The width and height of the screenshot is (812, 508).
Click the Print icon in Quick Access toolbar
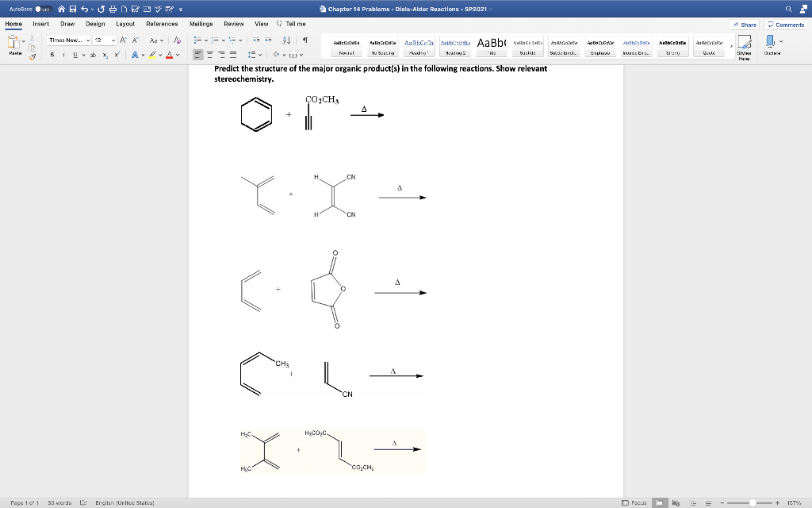click(113, 8)
